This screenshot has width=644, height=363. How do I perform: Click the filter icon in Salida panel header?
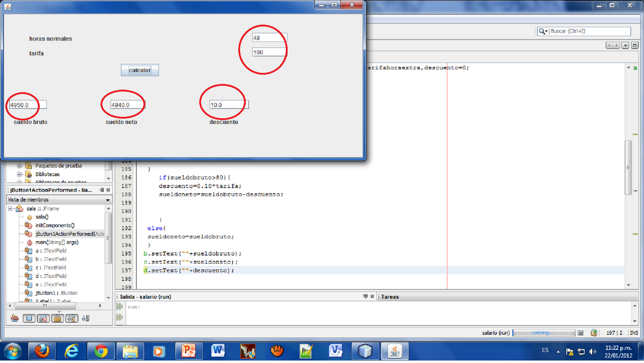(x=365, y=297)
